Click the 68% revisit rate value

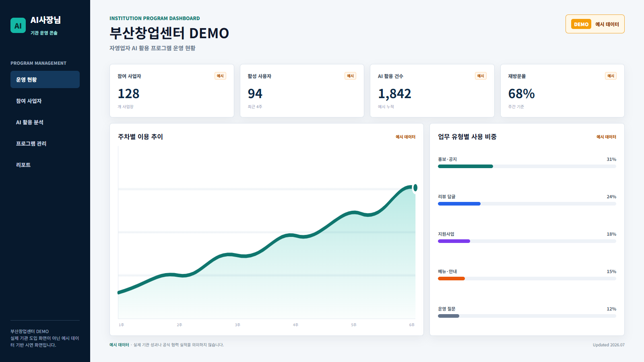pyautogui.click(x=521, y=94)
